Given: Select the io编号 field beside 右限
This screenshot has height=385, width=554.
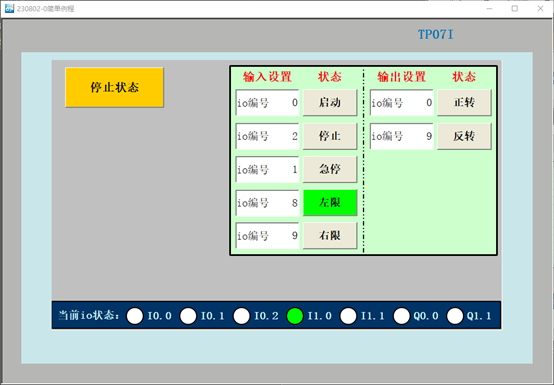Looking at the screenshot, I should (x=267, y=236).
